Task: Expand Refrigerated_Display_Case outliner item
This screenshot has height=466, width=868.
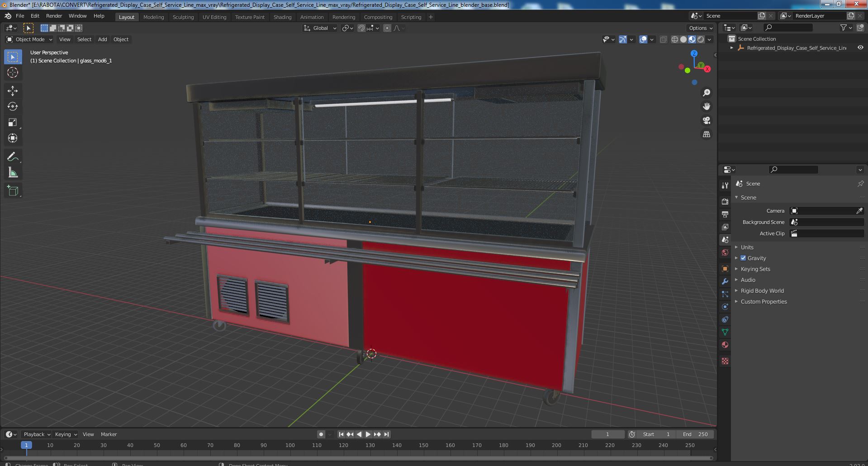Action: click(x=732, y=48)
